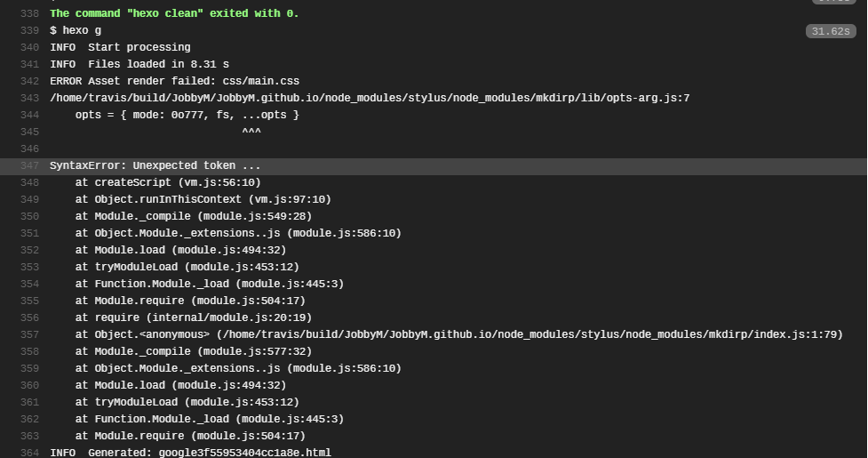The image size is (868, 458).
Task: Select the "SyntaxError: Unexpected token" line
Action: (155, 165)
